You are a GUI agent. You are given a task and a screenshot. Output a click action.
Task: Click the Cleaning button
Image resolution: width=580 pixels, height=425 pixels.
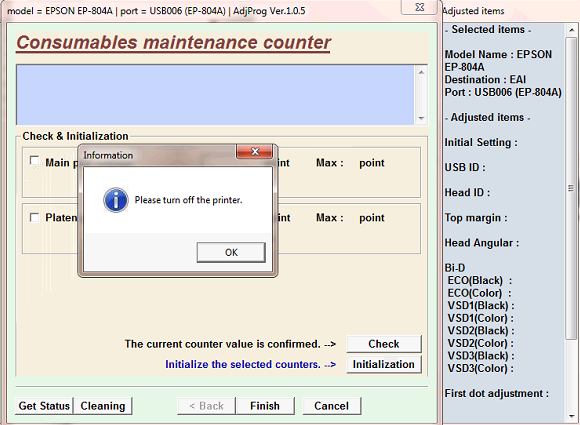(103, 406)
